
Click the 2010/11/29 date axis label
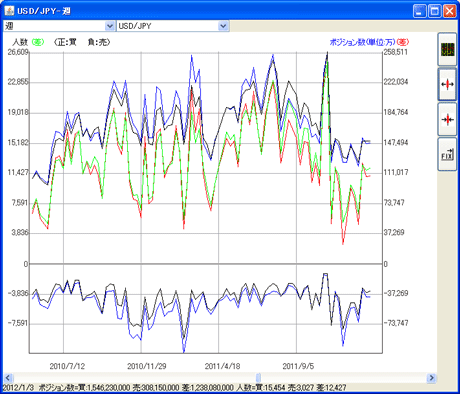[x=147, y=366]
